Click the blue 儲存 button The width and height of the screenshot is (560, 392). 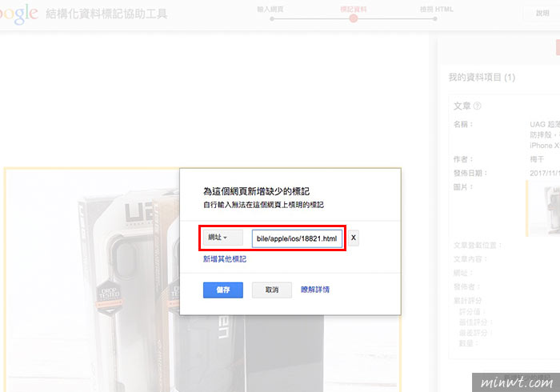[x=223, y=290]
